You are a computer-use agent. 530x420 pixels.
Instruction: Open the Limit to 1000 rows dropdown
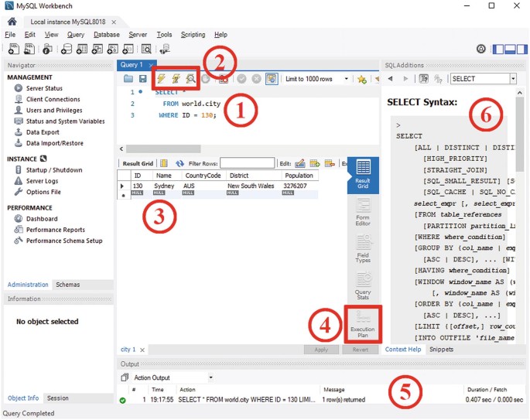(x=313, y=79)
